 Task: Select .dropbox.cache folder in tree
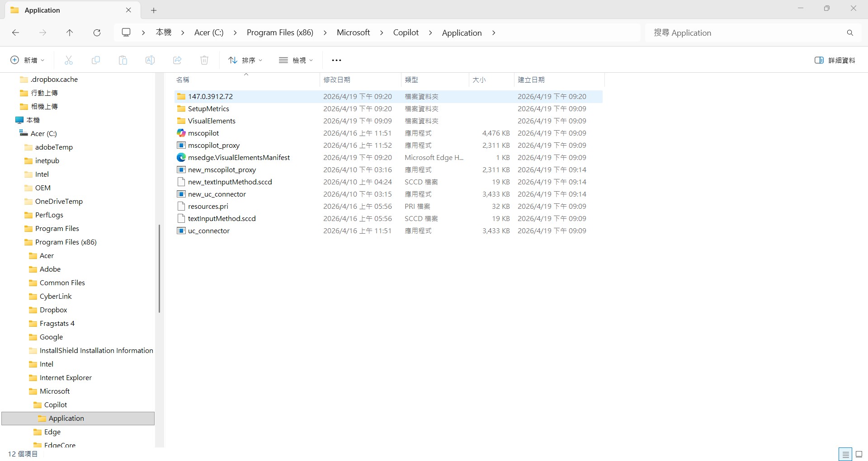pyautogui.click(x=54, y=79)
